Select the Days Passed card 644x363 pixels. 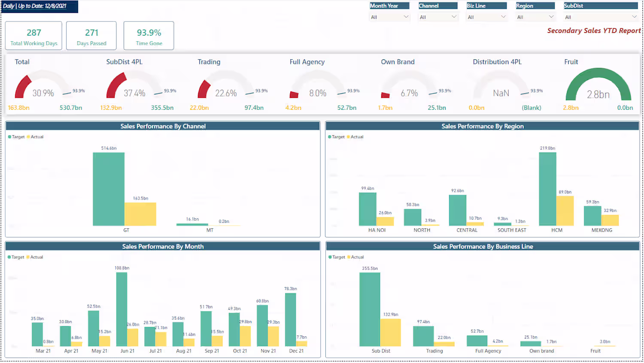tap(91, 36)
